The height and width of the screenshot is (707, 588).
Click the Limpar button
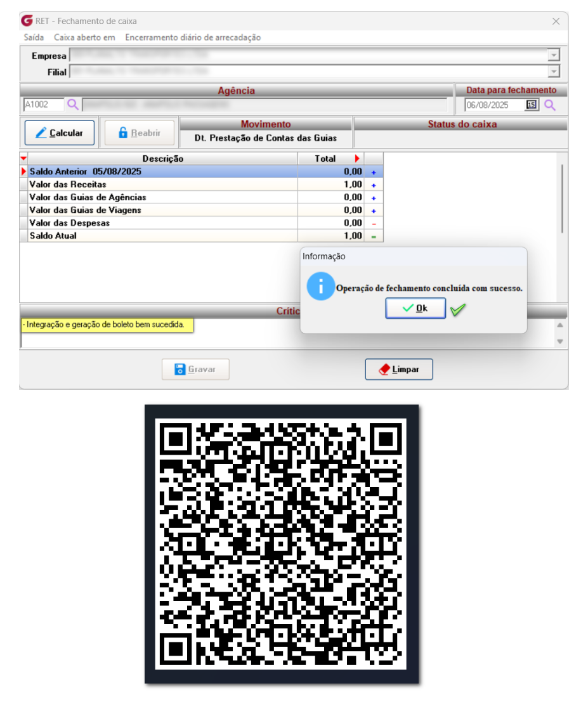[398, 369]
